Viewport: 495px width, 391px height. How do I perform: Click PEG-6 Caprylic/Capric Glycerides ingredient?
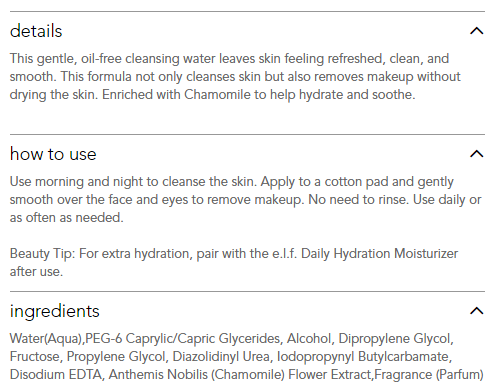click(x=182, y=339)
